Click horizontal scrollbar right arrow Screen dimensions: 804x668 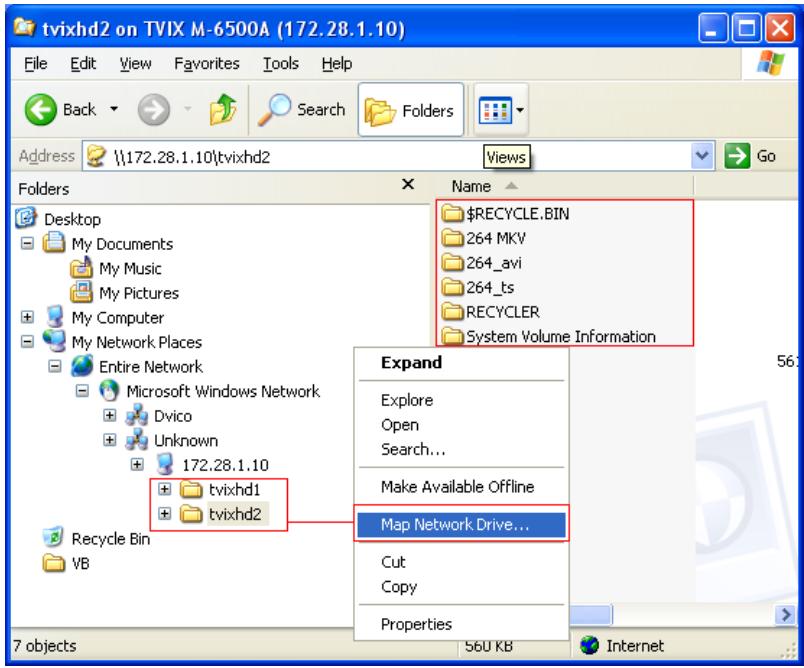tap(785, 614)
